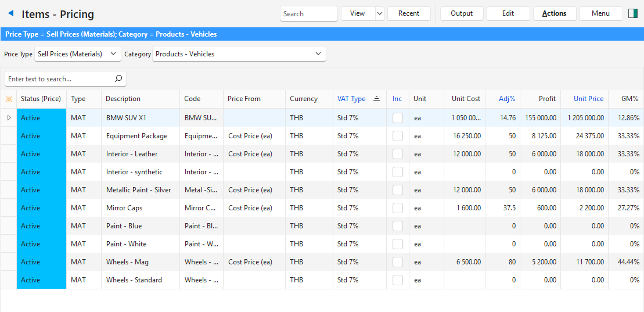Select the blue Active status cell for Paint - Blue

click(41, 226)
